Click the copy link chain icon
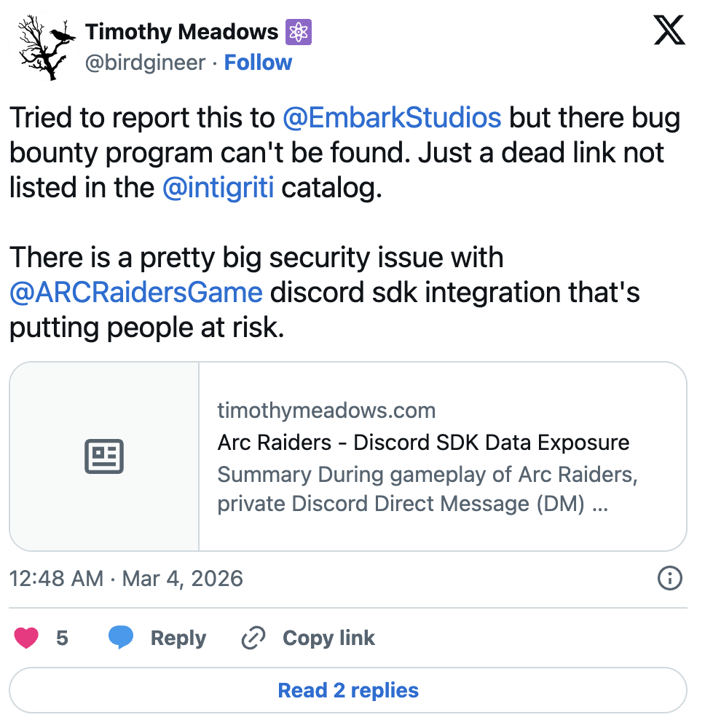 coord(253,638)
